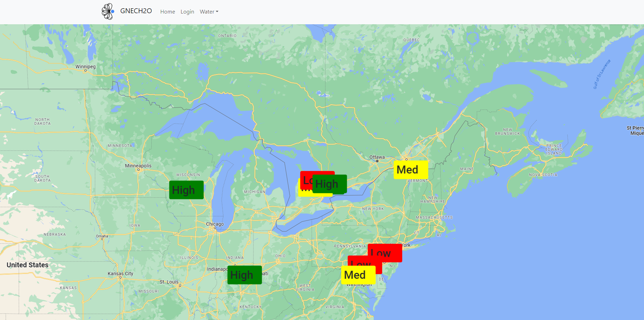Image resolution: width=644 pixels, height=320 pixels.
Task: Click the GNECH2O flower logo icon
Action: [108, 11]
